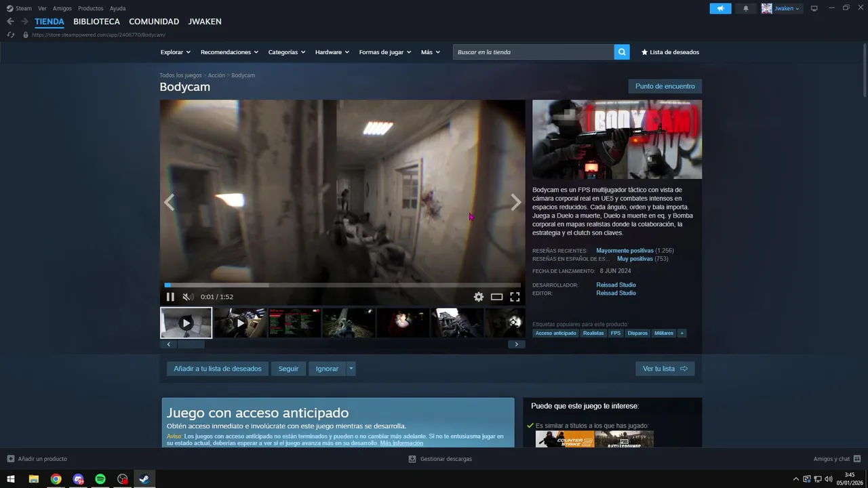Open Gestionar descargas

pyautogui.click(x=440, y=459)
